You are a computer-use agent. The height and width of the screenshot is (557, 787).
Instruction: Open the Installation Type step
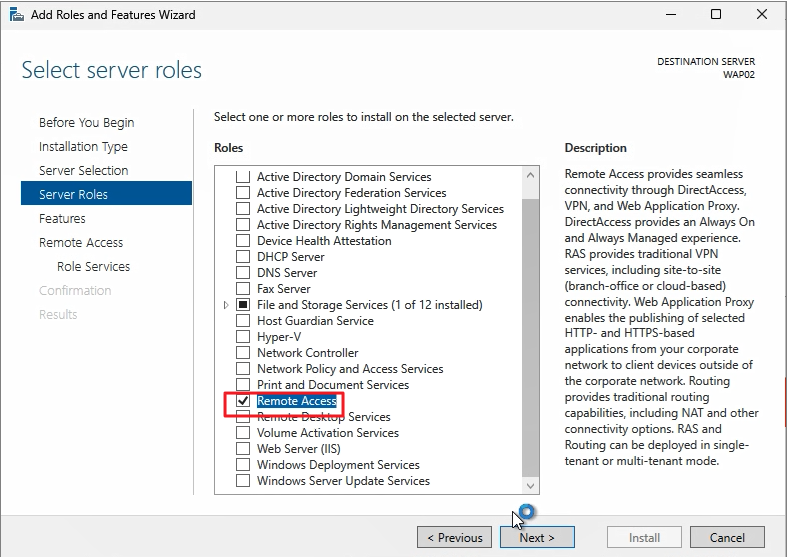coord(83,147)
